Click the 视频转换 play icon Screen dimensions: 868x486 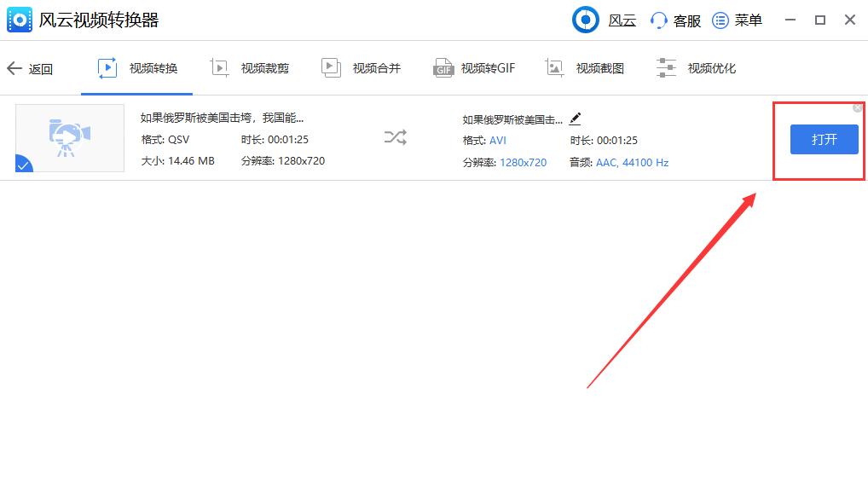pos(107,68)
